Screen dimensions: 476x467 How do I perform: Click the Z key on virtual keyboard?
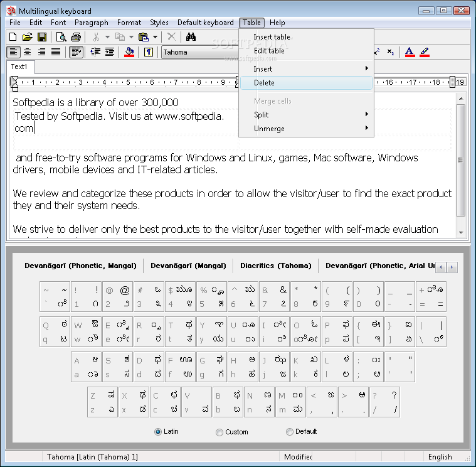[x=102, y=402]
